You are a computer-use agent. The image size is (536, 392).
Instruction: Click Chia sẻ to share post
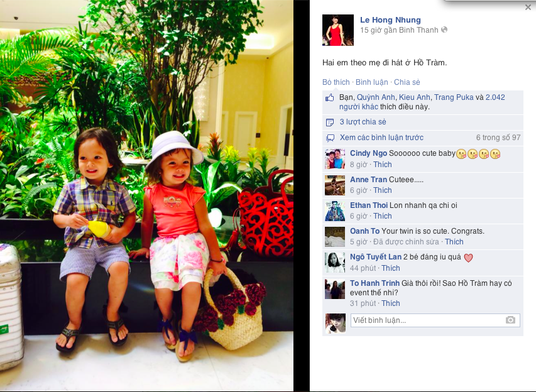click(x=407, y=82)
